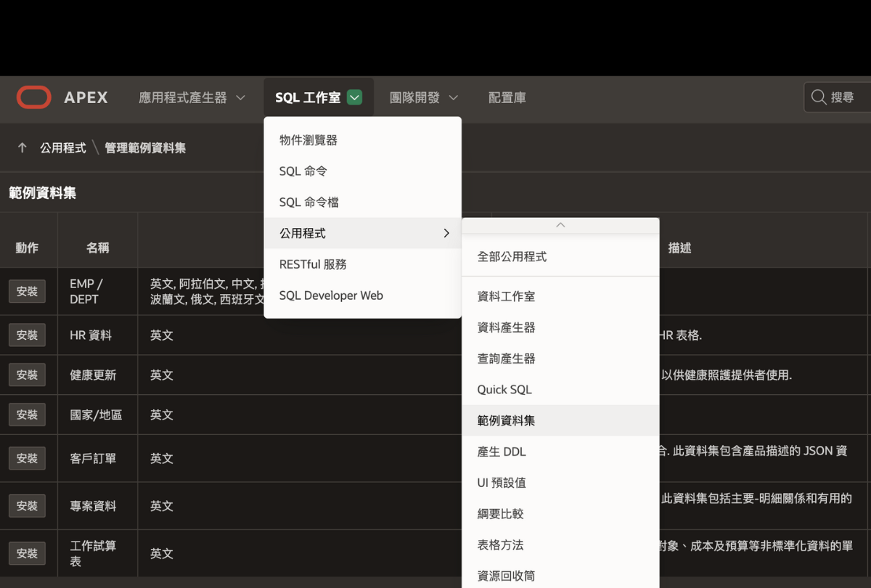Image resolution: width=871 pixels, height=588 pixels.
Task: Click 英文 language cell in HR 資料 row
Action: click(x=162, y=335)
